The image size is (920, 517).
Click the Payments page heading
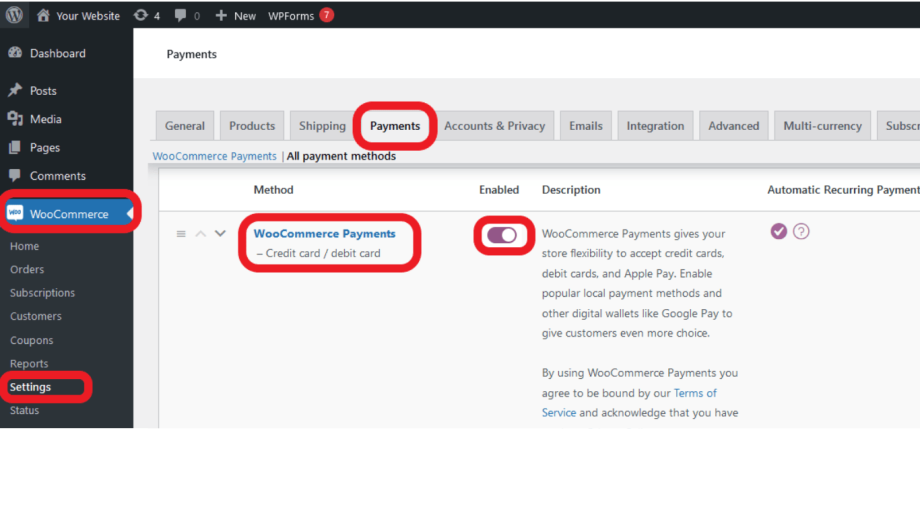pos(192,54)
